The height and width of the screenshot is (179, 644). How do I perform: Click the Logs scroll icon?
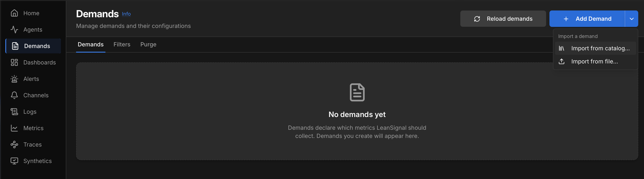point(14,112)
